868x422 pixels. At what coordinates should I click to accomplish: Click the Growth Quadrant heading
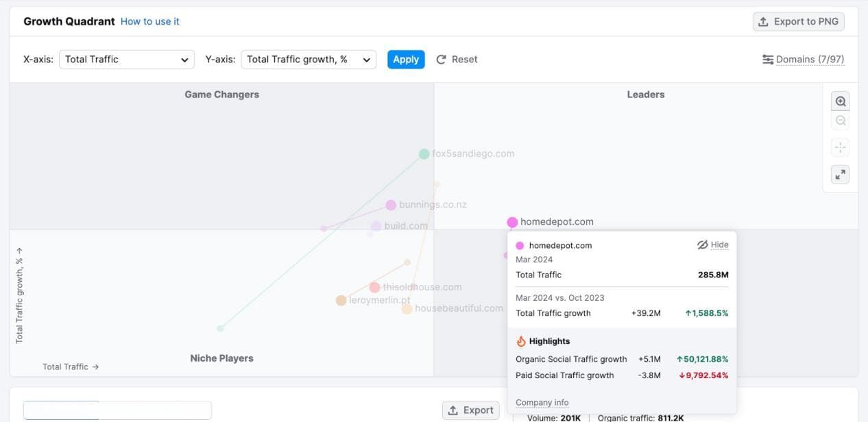69,21
